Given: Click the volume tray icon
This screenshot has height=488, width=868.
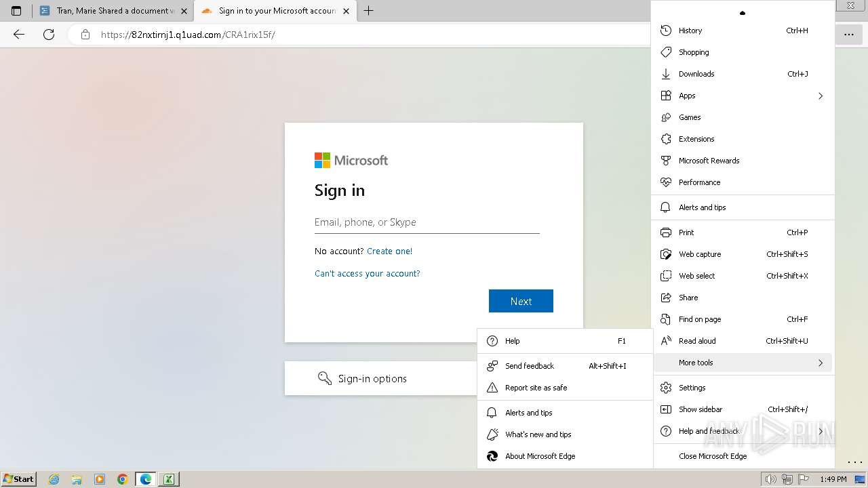Looking at the screenshot, I should coord(771,479).
